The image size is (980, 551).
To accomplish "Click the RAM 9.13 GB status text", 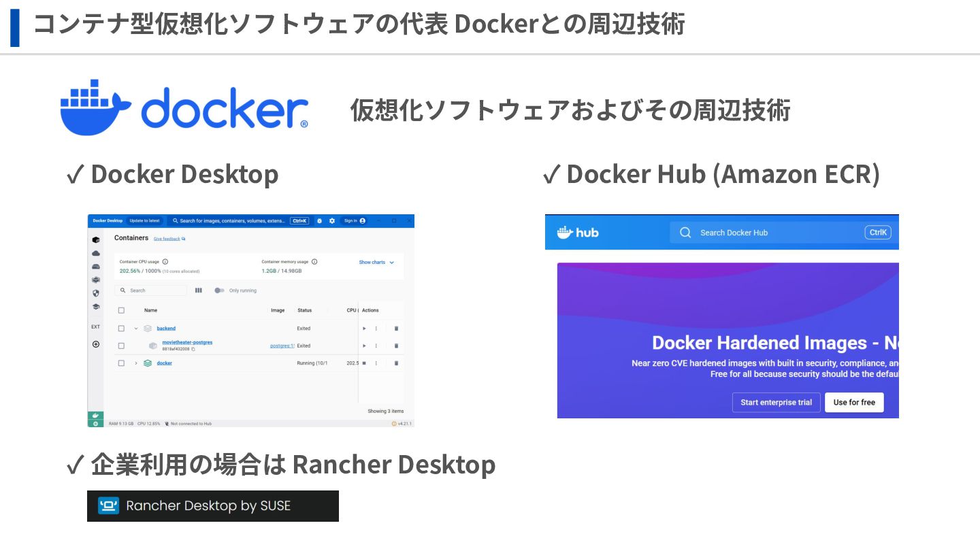I will coord(120,424).
